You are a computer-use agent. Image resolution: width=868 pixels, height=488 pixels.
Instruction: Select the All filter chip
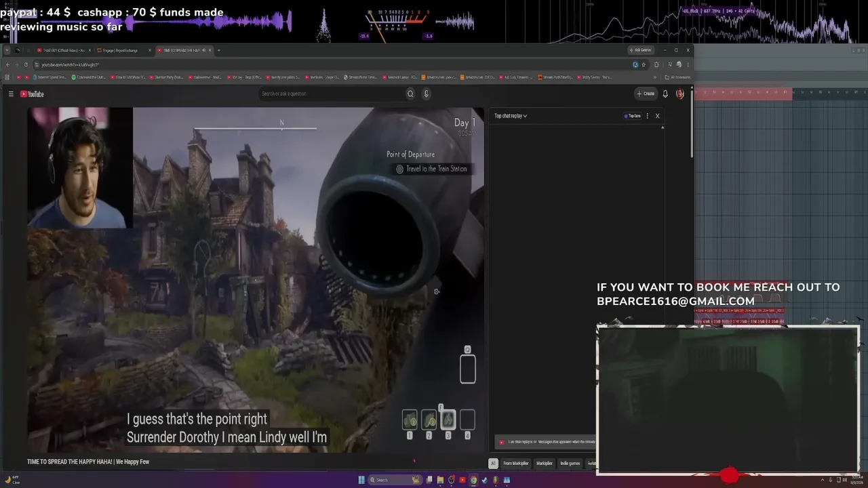[493, 464]
